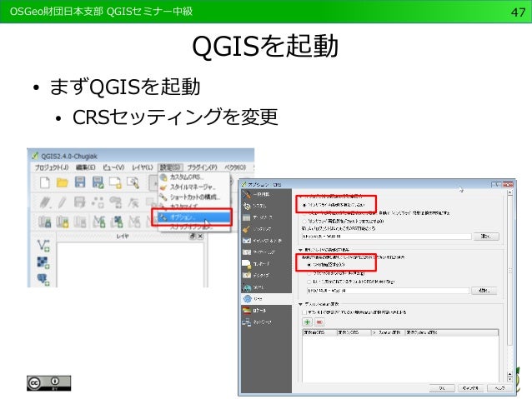Add a vector layer using the V icon
The image size is (532, 399).
pyautogui.click(x=43, y=246)
